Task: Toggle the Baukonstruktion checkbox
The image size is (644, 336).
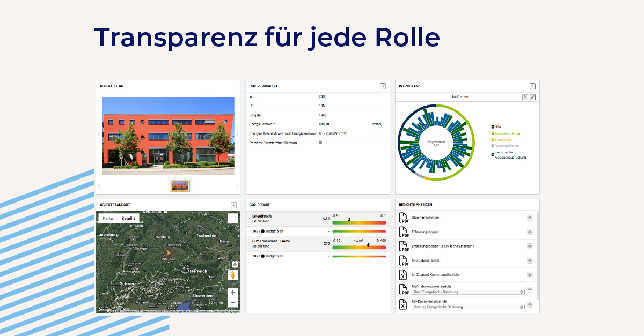Action: [x=493, y=133]
